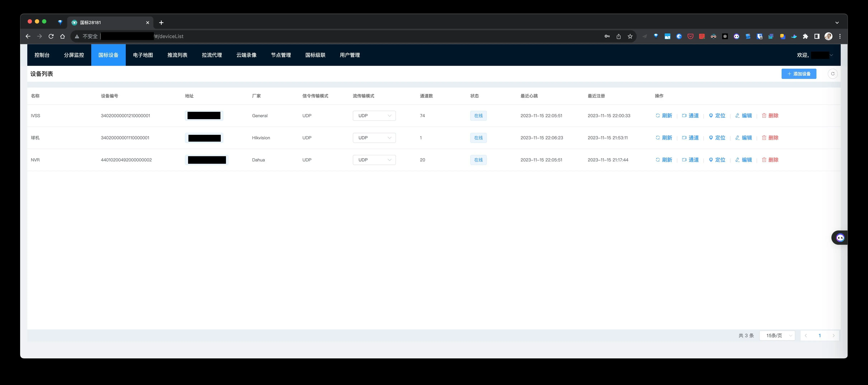Open the browser extensions puzzle icon
Viewport: 868px width, 385px height.
click(x=805, y=36)
